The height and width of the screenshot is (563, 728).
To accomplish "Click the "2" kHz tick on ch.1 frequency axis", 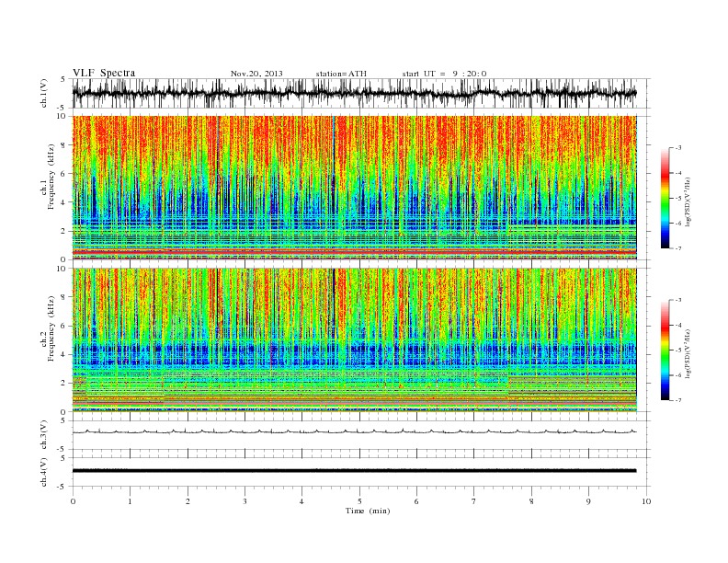I will point(63,231).
